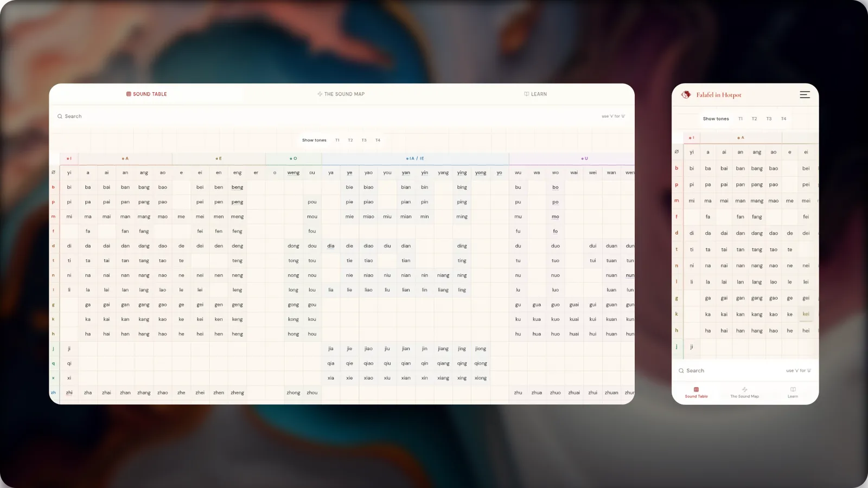Click the 'zhong' cell

tap(293, 393)
